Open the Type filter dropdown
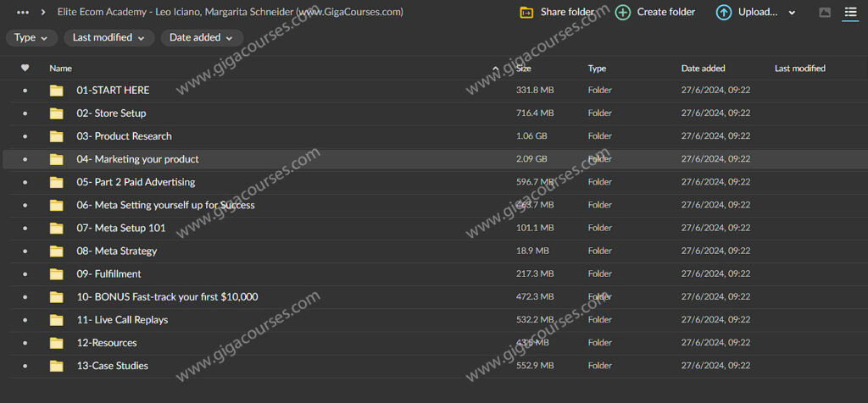 point(31,37)
